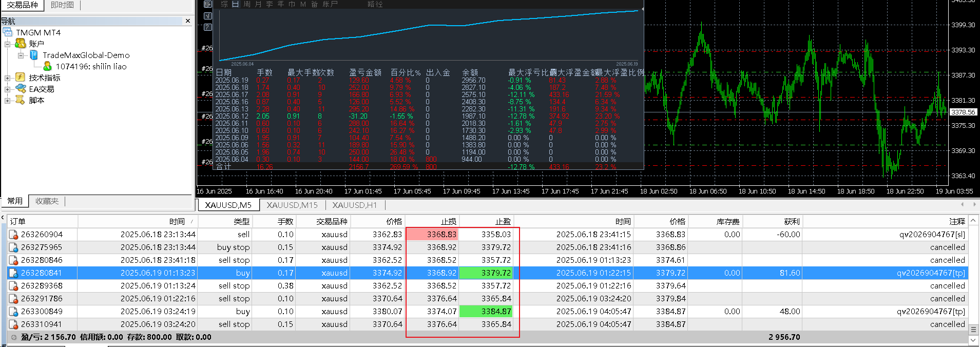Click the 3378.56 current price label
The height and width of the screenshot is (347, 980).
pos(963,112)
